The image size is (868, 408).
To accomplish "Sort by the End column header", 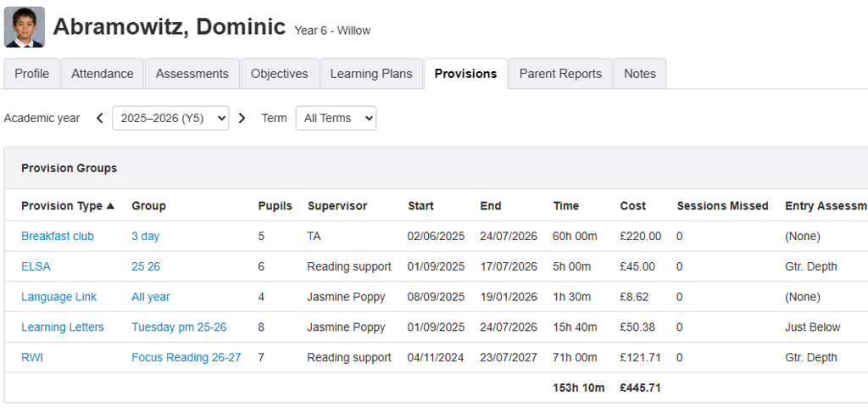I will [x=491, y=206].
